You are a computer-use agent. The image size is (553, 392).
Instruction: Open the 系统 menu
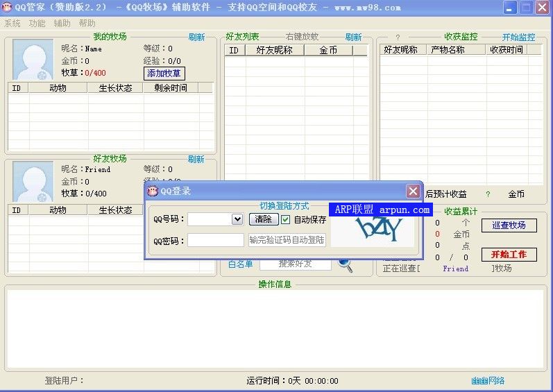[12, 24]
